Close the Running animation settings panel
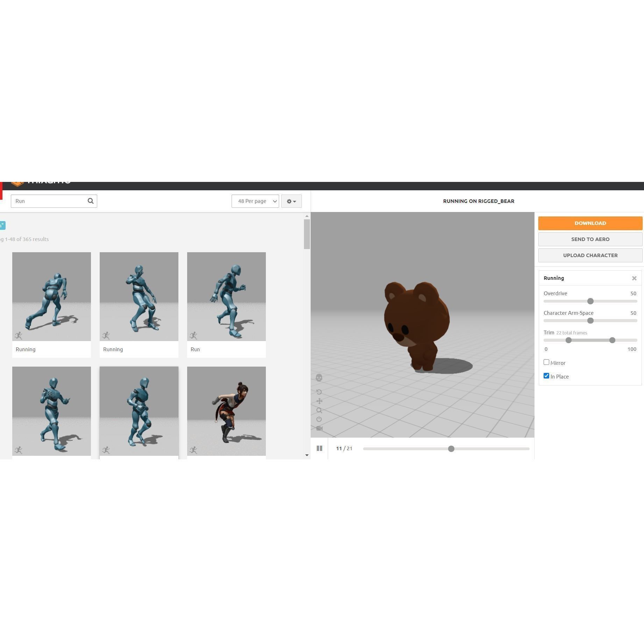Viewport: 644px width, 644px height. pyautogui.click(x=634, y=278)
